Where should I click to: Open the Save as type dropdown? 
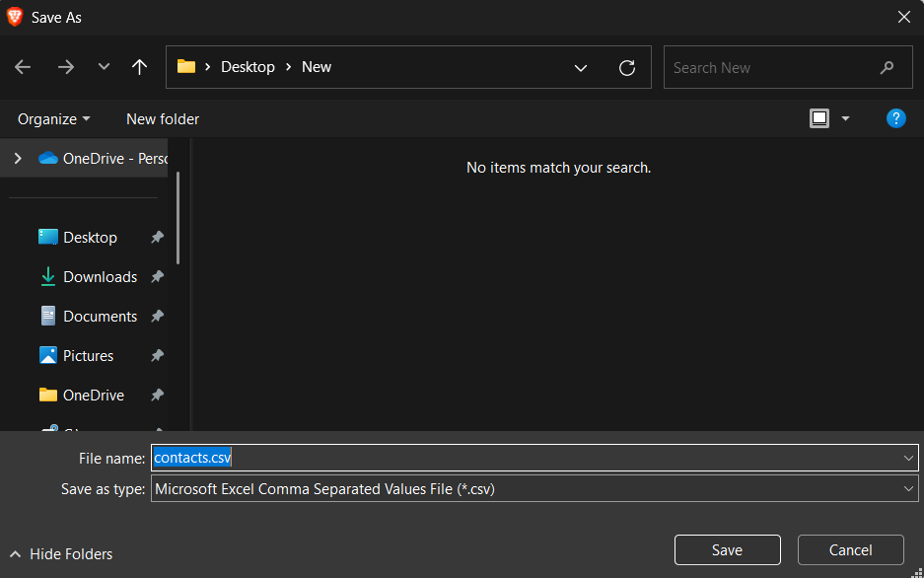(x=908, y=488)
